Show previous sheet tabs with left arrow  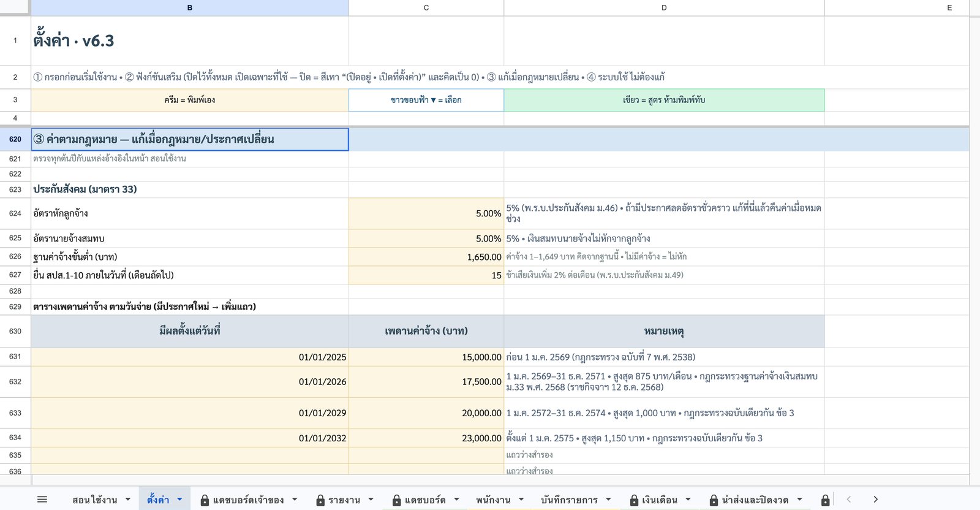[x=849, y=500]
